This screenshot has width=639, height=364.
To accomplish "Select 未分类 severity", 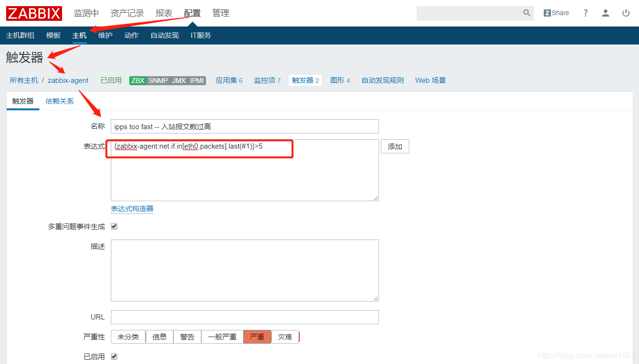I will point(128,337).
